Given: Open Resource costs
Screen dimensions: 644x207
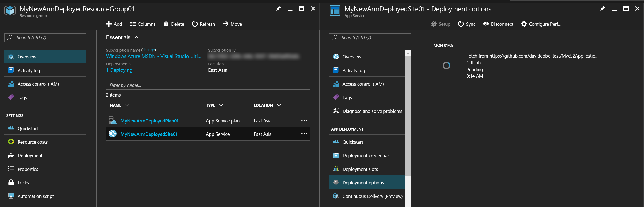Looking at the screenshot, I should (x=45, y=142).
